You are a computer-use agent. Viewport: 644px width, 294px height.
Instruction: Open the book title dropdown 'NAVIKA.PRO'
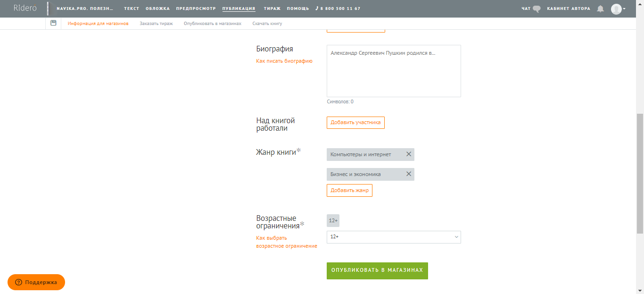85,8
